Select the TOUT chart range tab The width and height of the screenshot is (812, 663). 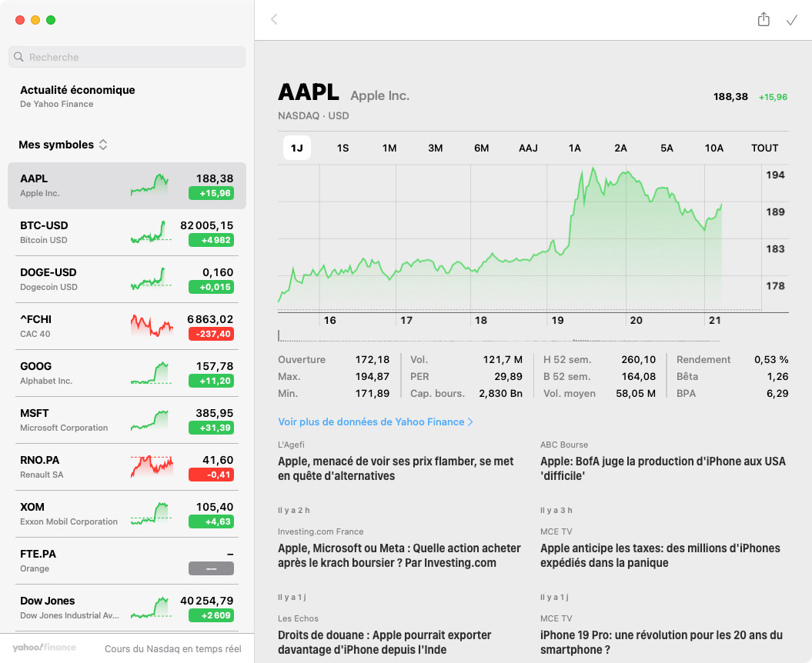pos(765,148)
